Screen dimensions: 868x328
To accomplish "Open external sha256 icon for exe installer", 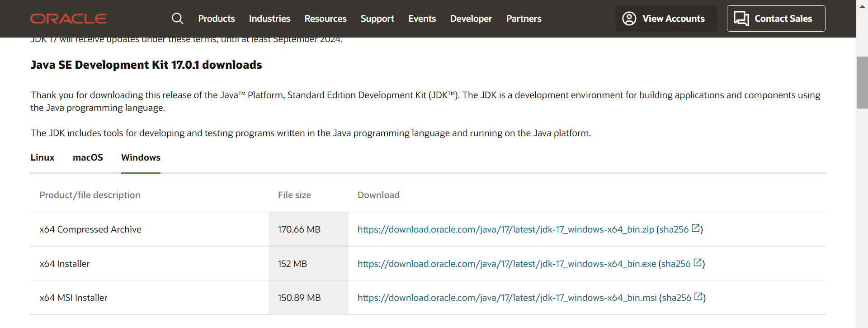I will (698, 262).
